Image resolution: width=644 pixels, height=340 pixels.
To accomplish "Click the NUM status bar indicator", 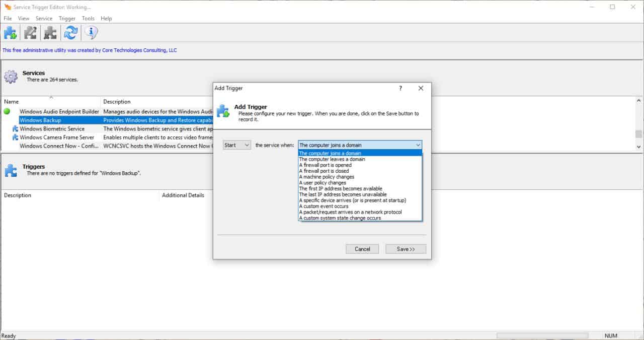I will (x=611, y=335).
